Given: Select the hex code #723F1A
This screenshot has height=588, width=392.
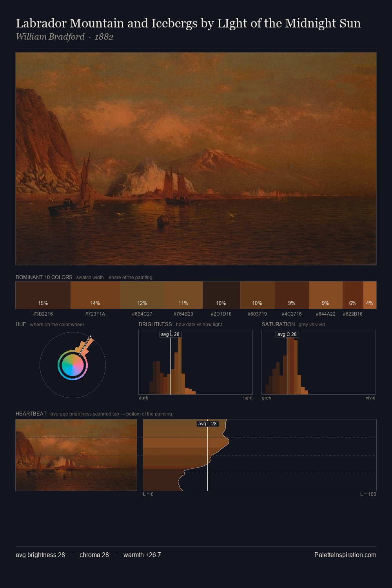Looking at the screenshot, I should [x=95, y=314].
